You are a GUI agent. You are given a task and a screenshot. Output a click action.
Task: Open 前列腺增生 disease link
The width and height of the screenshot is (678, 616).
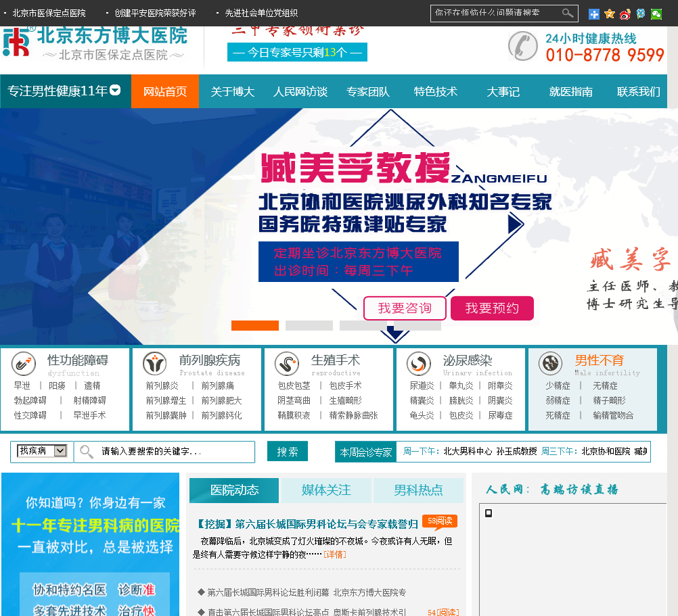click(x=166, y=400)
